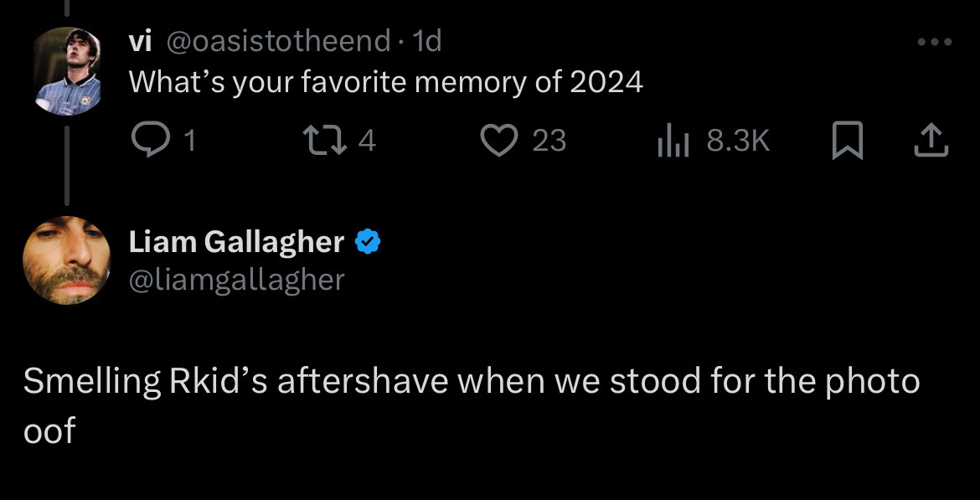This screenshot has height=500, width=980.
Task: View analytics via the bar chart icon
Action: click(673, 141)
